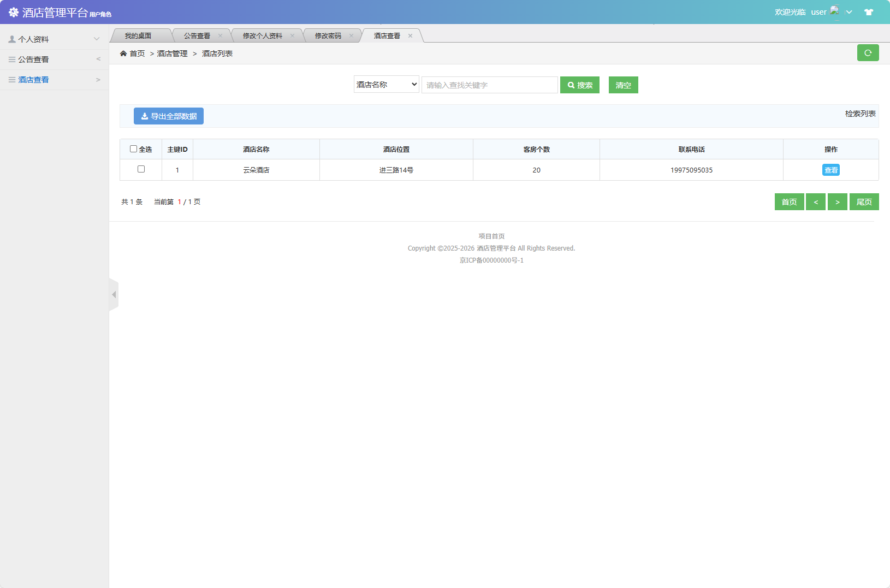Click the room count 20 cell

[x=537, y=170]
